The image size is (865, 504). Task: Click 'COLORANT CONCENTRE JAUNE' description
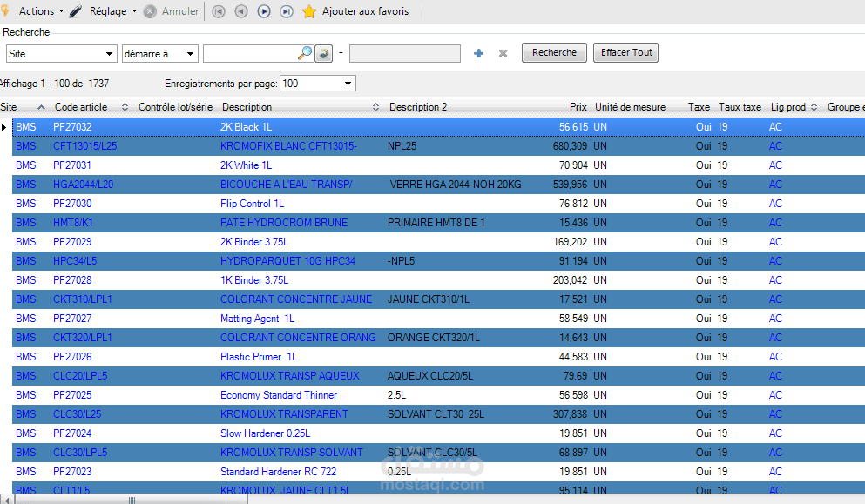(296, 299)
